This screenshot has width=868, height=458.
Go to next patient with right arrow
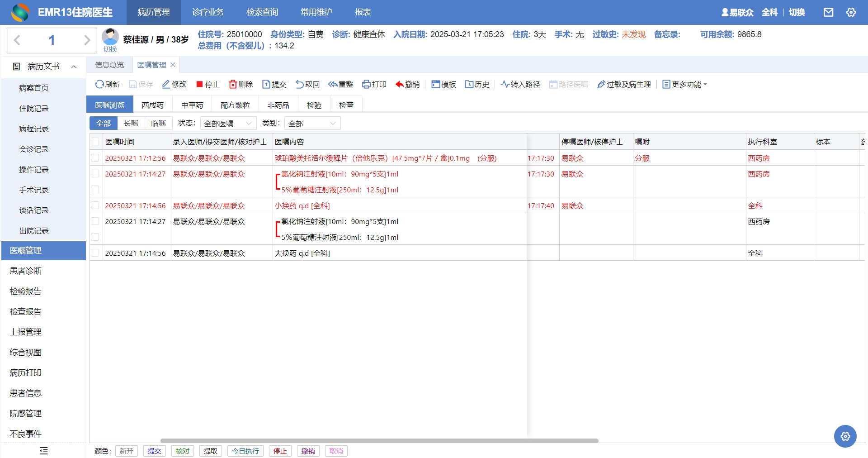tap(87, 40)
